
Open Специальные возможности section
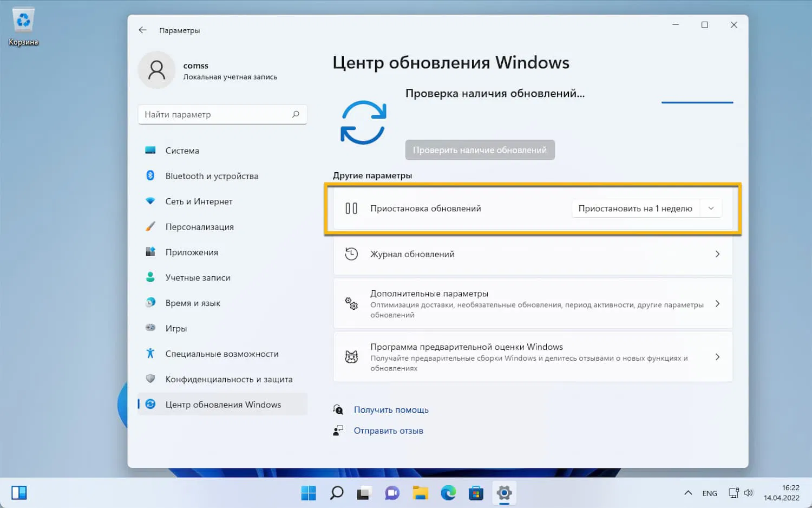pos(222,354)
